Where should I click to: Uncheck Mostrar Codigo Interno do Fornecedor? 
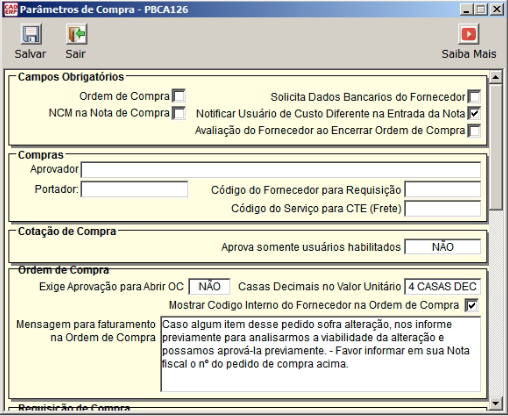[472, 305]
